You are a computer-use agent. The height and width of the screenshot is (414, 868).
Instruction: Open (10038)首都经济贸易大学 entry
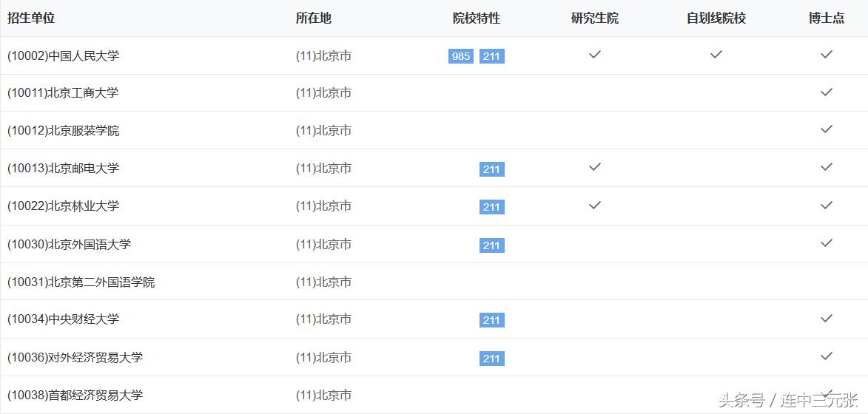[75, 396]
